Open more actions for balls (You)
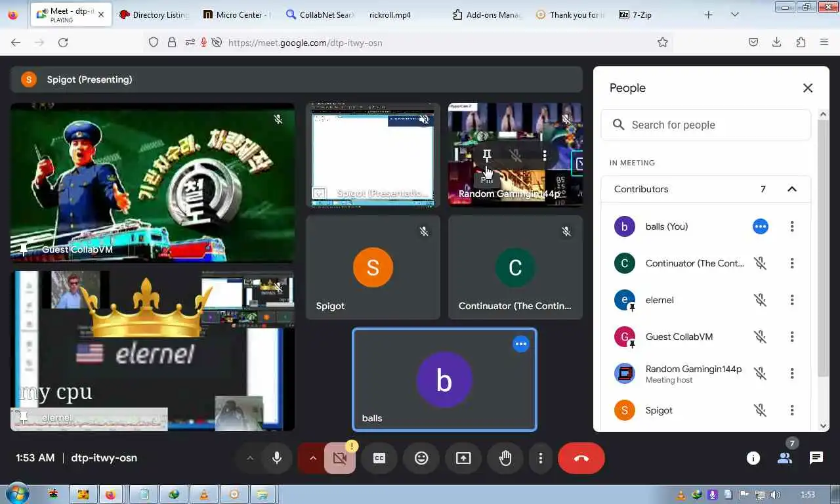Viewport: 840px width, 504px height. (x=792, y=226)
